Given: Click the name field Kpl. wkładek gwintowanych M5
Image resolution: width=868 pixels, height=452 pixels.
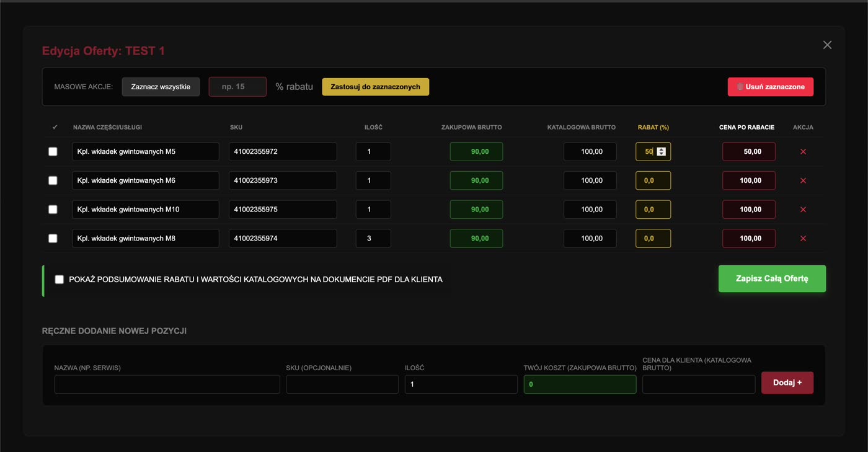Looking at the screenshot, I should pos(146,151).
